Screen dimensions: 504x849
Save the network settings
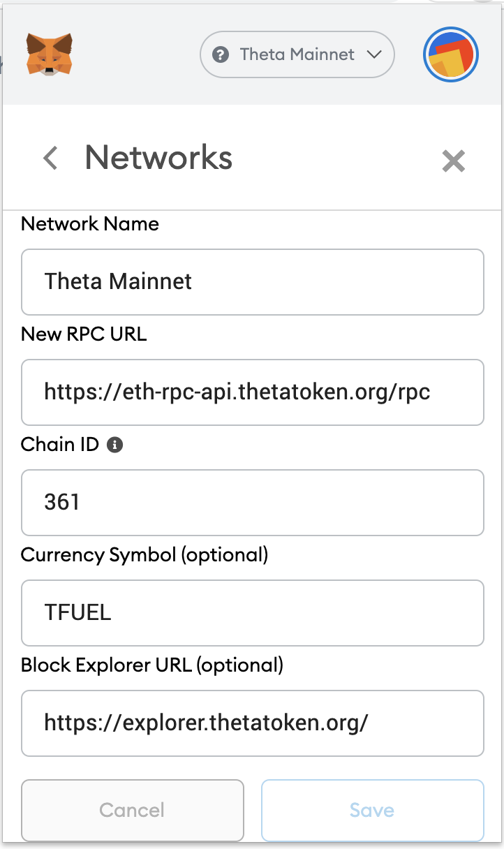pos(373,811)
